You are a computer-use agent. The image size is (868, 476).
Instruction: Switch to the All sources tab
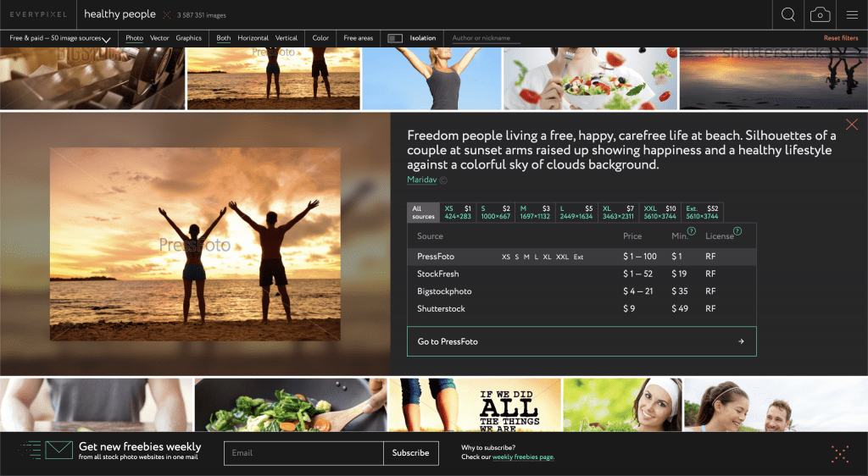[423, 213]
